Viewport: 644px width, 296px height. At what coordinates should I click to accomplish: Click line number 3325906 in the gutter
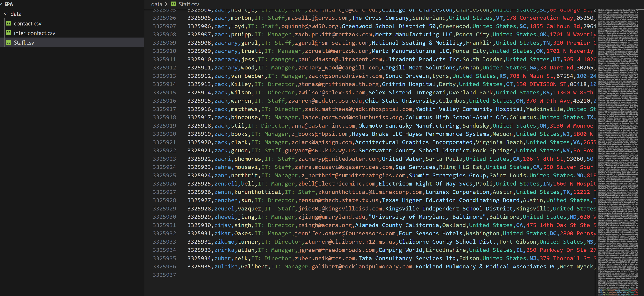click(164, 18)
